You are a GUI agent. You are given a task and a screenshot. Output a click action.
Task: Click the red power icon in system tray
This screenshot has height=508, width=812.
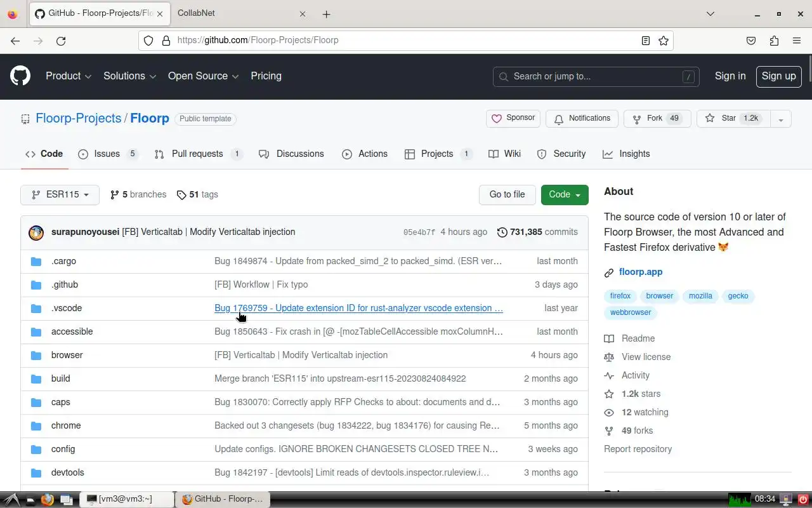(x=802, y=500)
